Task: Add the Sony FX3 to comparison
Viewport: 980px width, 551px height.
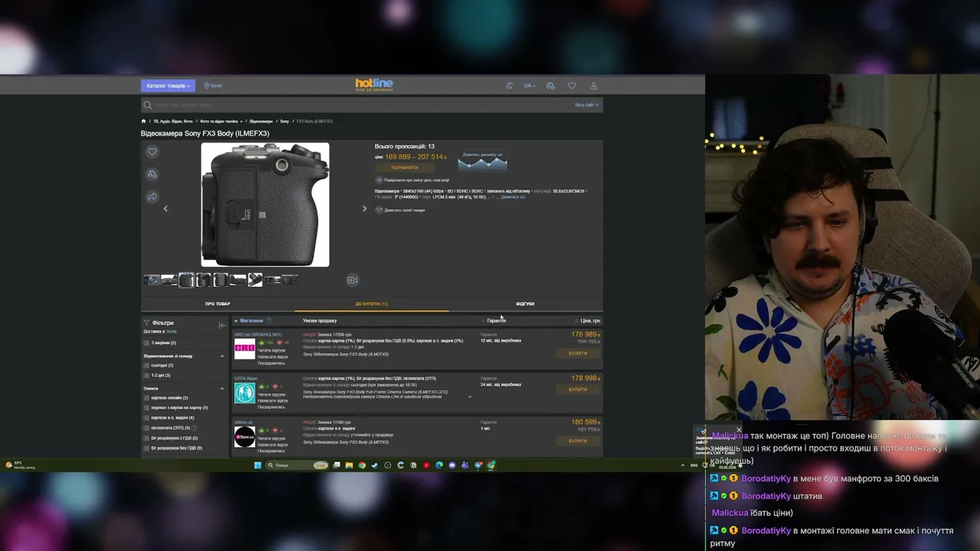Action: click(152, 174)
